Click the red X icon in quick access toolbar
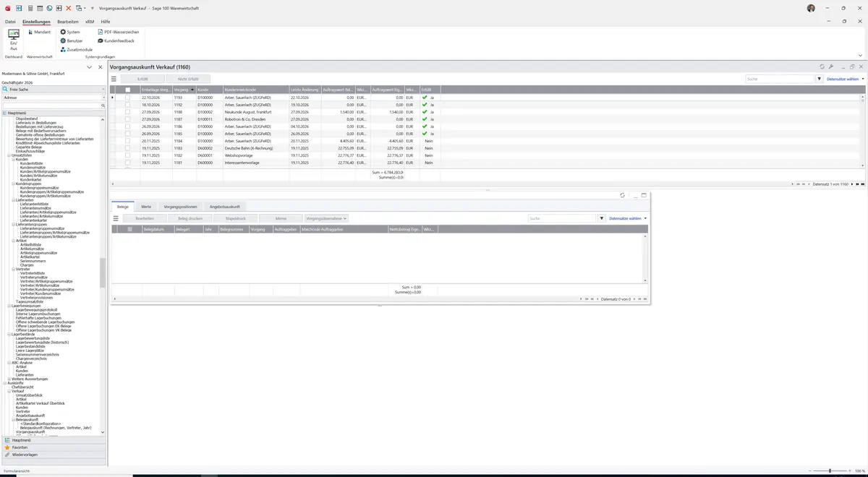The width and height of the screenshot is (868, 477). click(69, 8)
